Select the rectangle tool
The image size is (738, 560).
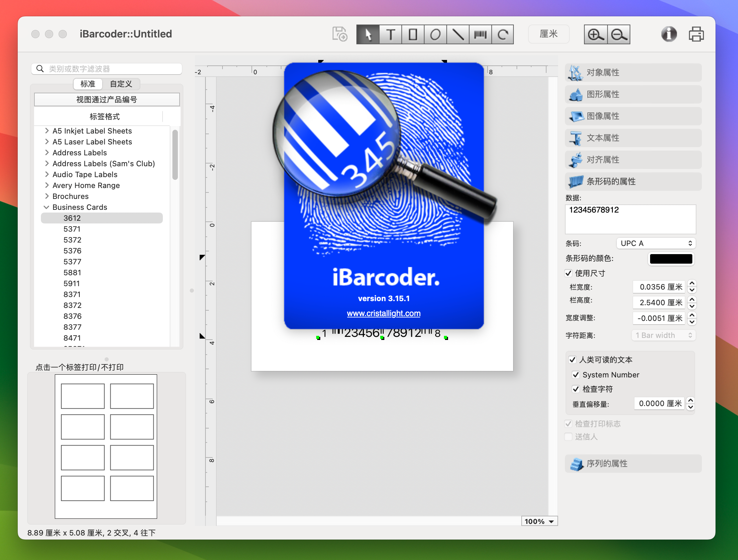tap(412, 33)
